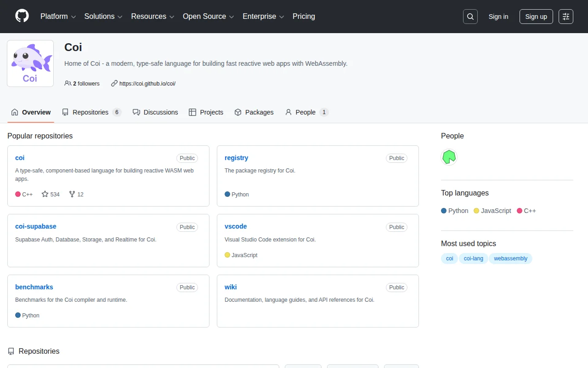Screen dimensions: 588x368
Task: Click the Coi organization avatar
Action: [x=30, y=63]
